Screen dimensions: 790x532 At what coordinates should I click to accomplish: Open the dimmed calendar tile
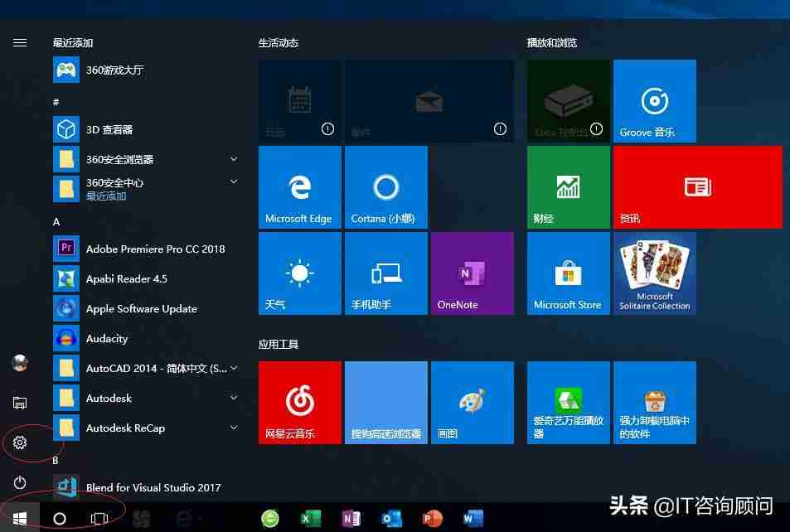(300, 101)
